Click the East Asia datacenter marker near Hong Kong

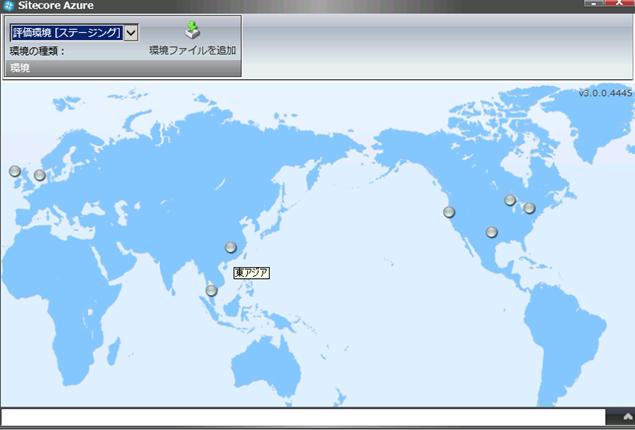pyautogui.click(x=231, y=247)
